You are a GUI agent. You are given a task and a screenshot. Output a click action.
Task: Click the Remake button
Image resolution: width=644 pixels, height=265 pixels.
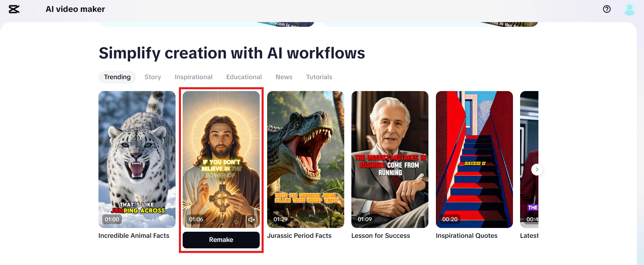click(221, 240)
